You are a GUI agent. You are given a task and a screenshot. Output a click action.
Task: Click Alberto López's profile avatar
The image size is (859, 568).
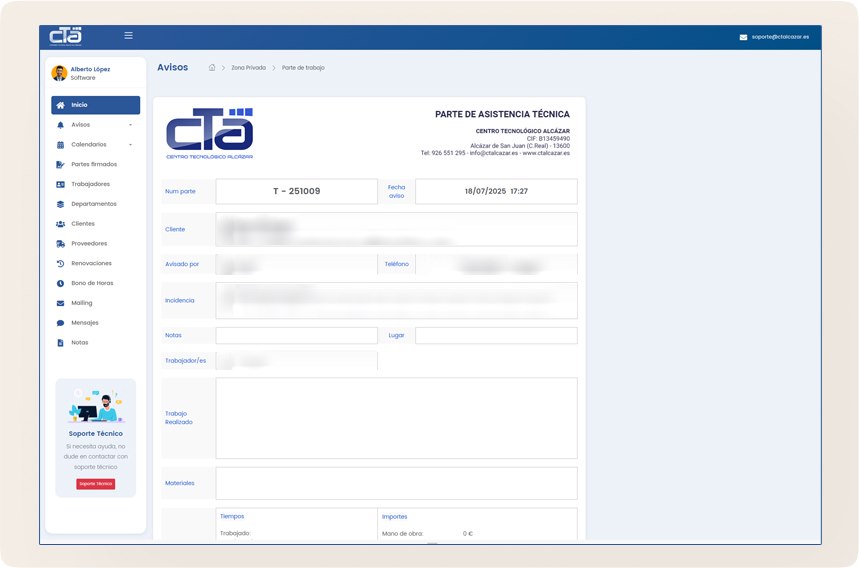coord(59,73)
